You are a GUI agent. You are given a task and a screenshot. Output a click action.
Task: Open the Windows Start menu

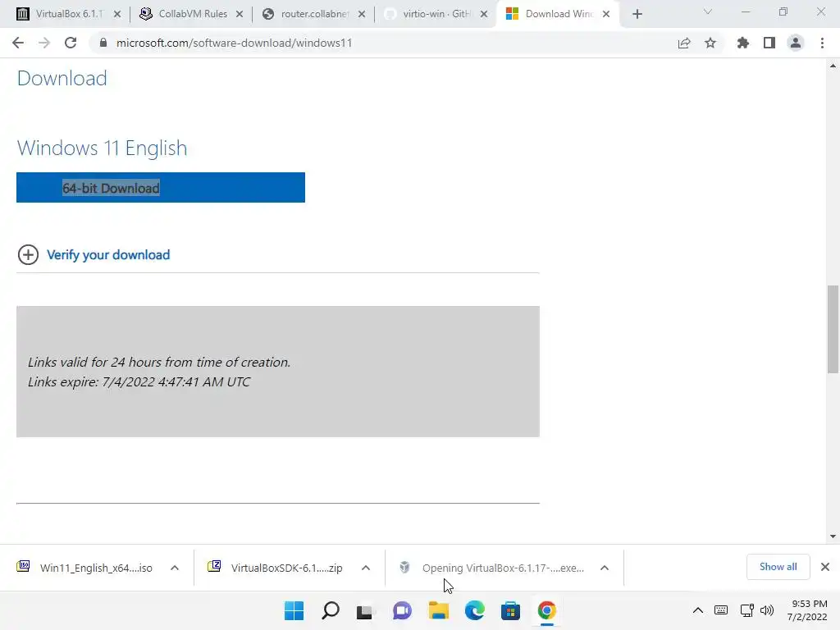pos(294,610)
